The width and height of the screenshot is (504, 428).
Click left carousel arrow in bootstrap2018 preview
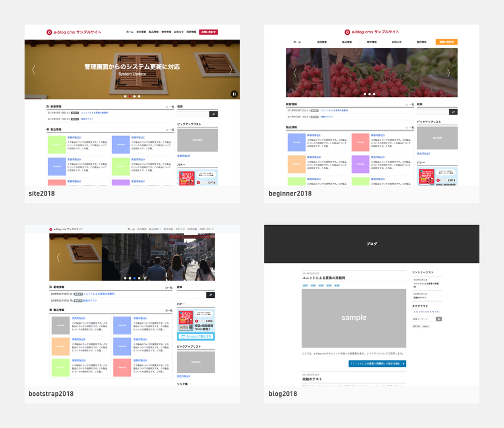tap(58, 257)
